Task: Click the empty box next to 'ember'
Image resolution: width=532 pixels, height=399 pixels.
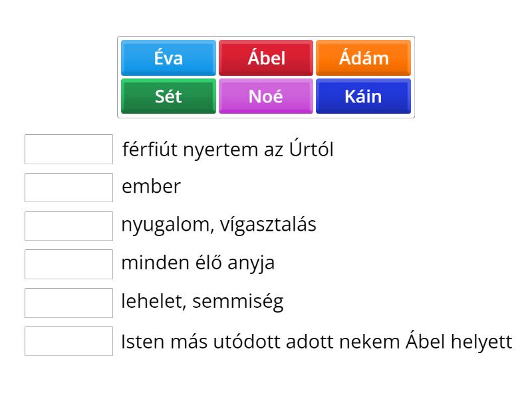Action: [x=68, y=187]
